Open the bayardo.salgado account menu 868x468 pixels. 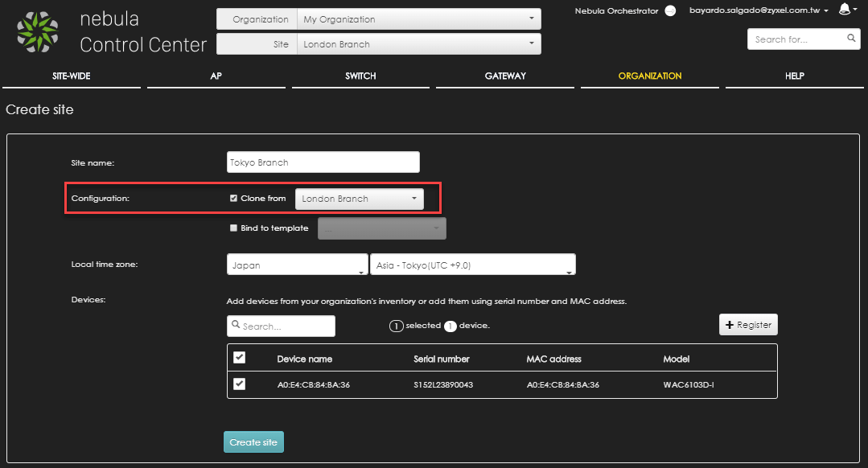tap(759, 10)
